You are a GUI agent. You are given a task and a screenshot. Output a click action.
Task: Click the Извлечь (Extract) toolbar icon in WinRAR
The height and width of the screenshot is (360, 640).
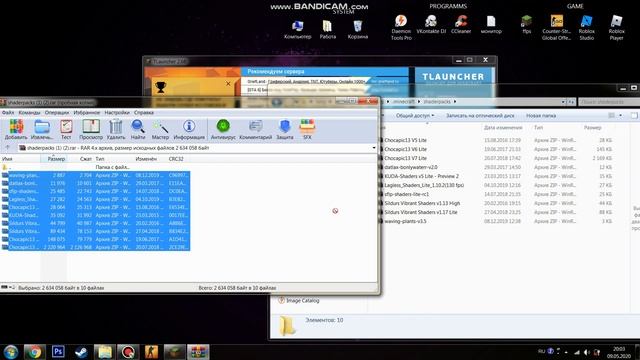pyautogui.click(x=42, y=129)
